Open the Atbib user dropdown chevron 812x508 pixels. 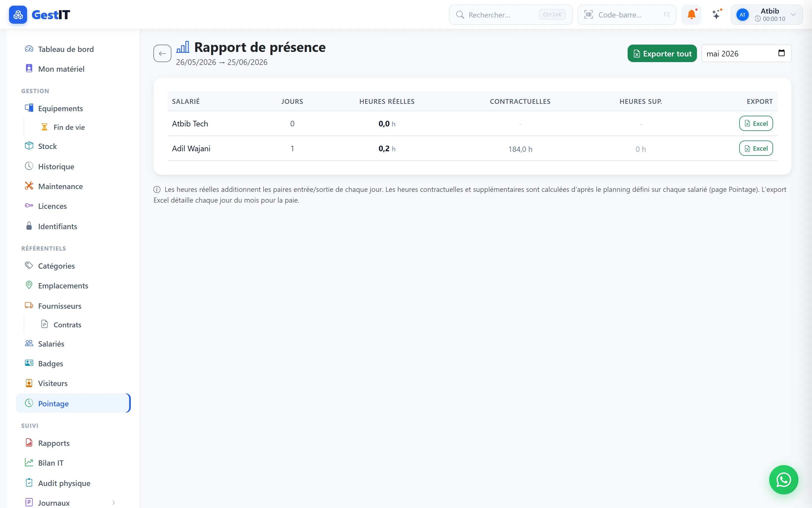(x=793, y=14)
